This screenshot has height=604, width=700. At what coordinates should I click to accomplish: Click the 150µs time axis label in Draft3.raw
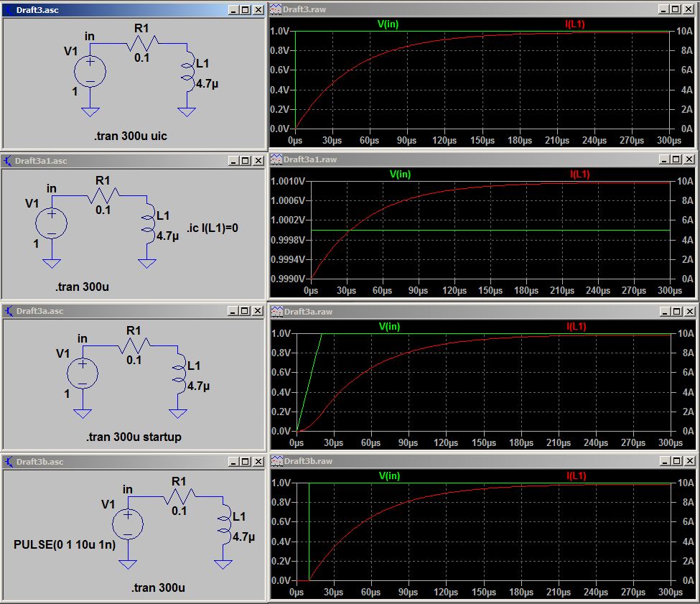pyautogui.click(x=482, y=140)
